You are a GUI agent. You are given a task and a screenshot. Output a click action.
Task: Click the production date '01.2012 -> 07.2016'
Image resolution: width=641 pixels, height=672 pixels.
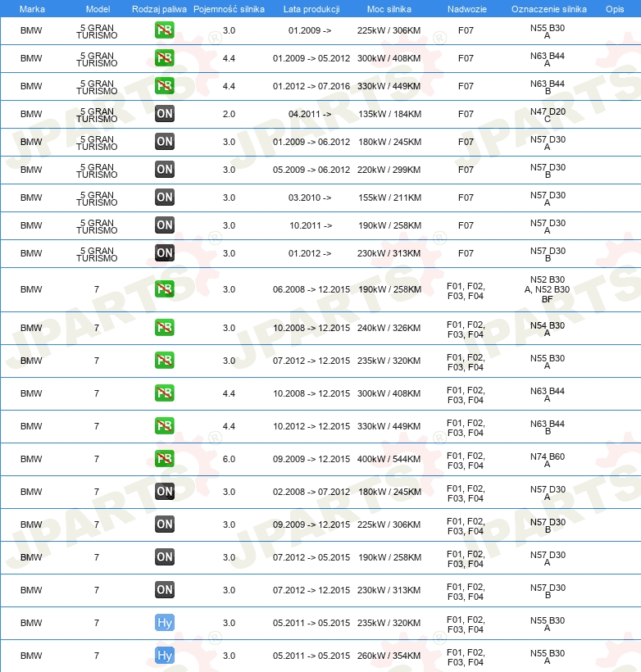[x=311, y=86]
